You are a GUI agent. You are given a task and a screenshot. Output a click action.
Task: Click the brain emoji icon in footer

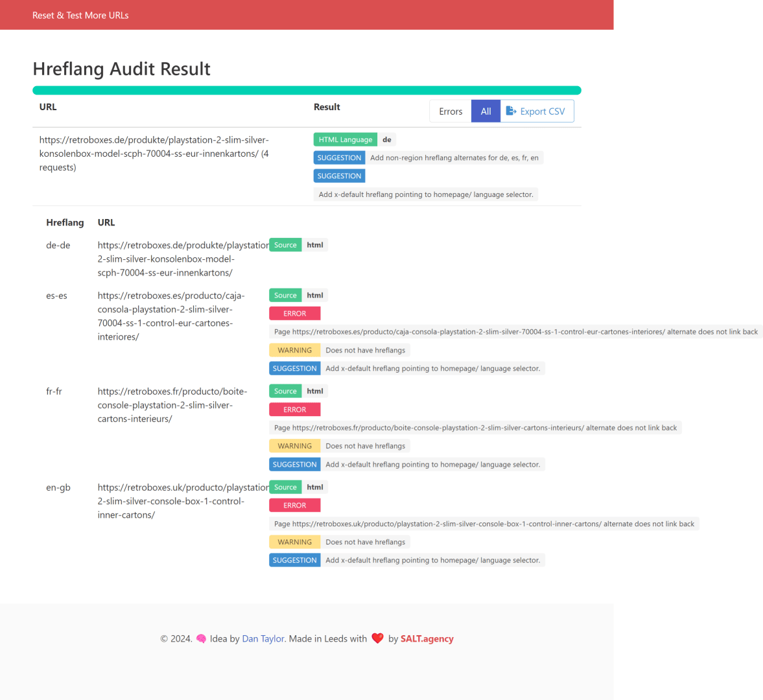coord(201,638)
